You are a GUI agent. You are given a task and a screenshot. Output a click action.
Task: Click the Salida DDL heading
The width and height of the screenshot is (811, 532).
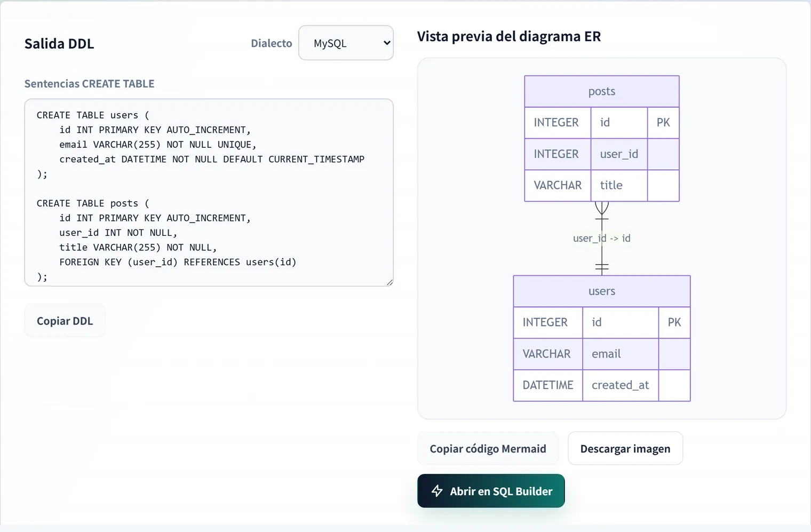(59, 43)
